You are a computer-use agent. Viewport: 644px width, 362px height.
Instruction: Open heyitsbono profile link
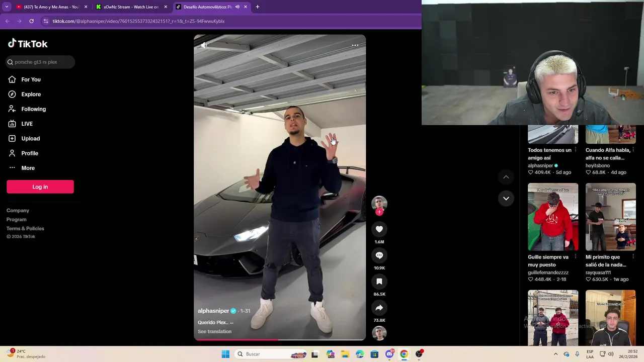[598, 165]
